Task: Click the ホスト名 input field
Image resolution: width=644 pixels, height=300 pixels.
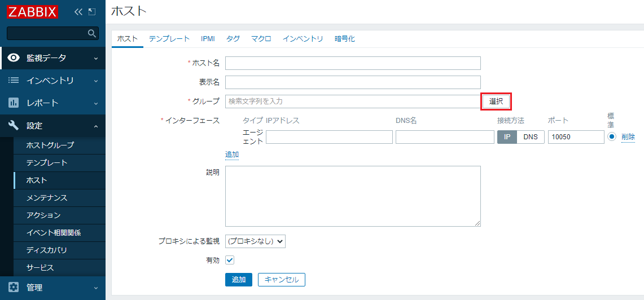Action: [353, 63]
